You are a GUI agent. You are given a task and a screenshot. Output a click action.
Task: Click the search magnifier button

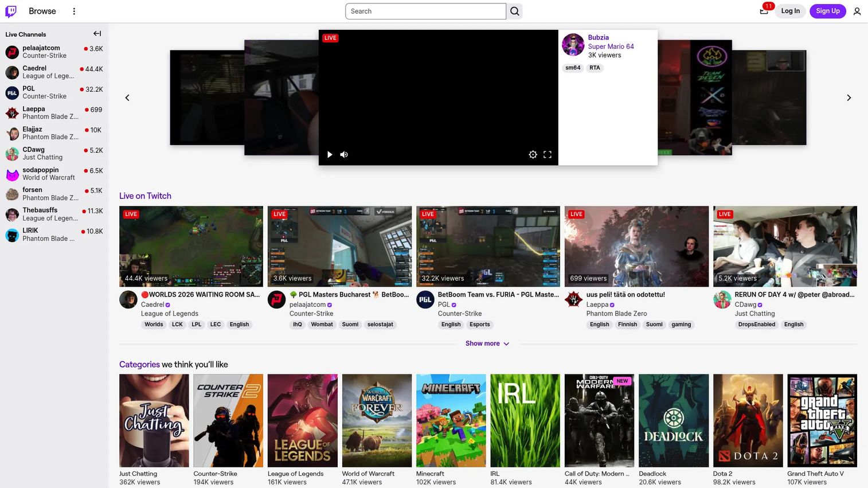coord(515,11)
